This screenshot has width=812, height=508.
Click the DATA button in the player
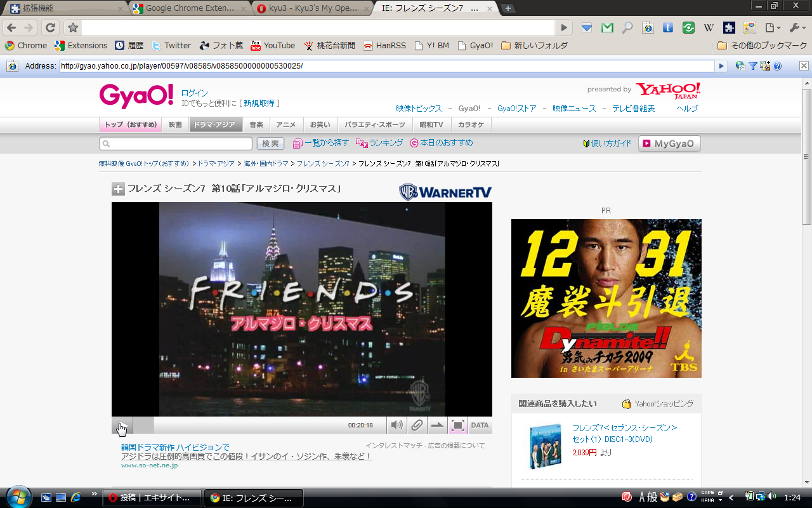pyautogui.click(x=480, y=425)
